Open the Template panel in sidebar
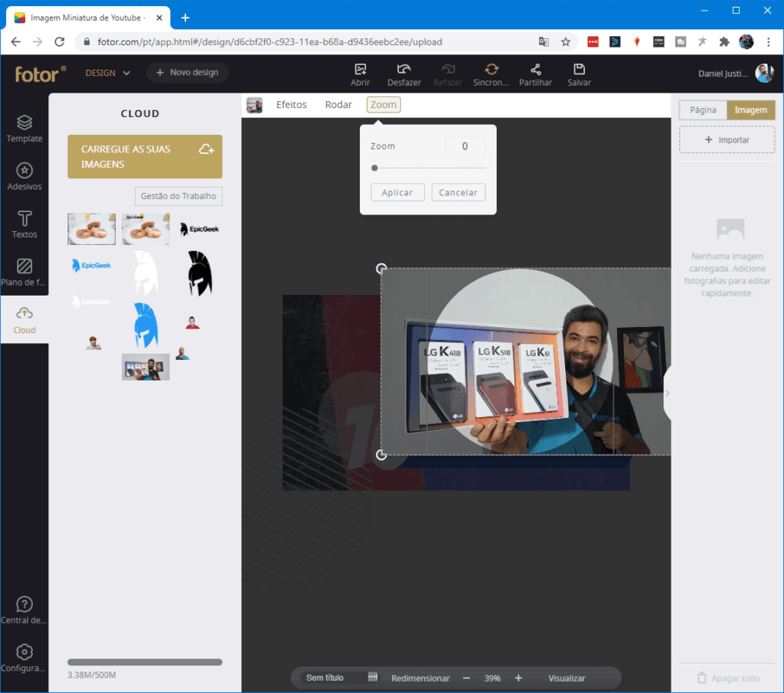The image size is (784, 693). 24,129
